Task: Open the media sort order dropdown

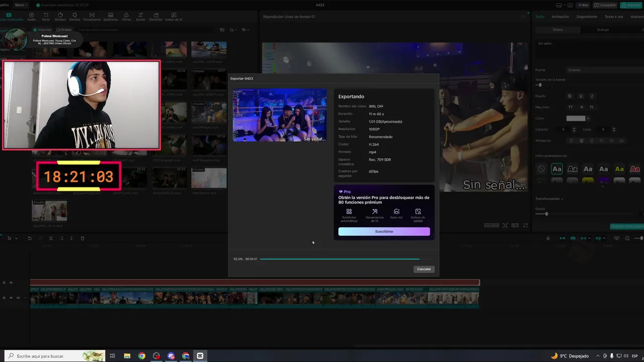Action: click(233, 30)
